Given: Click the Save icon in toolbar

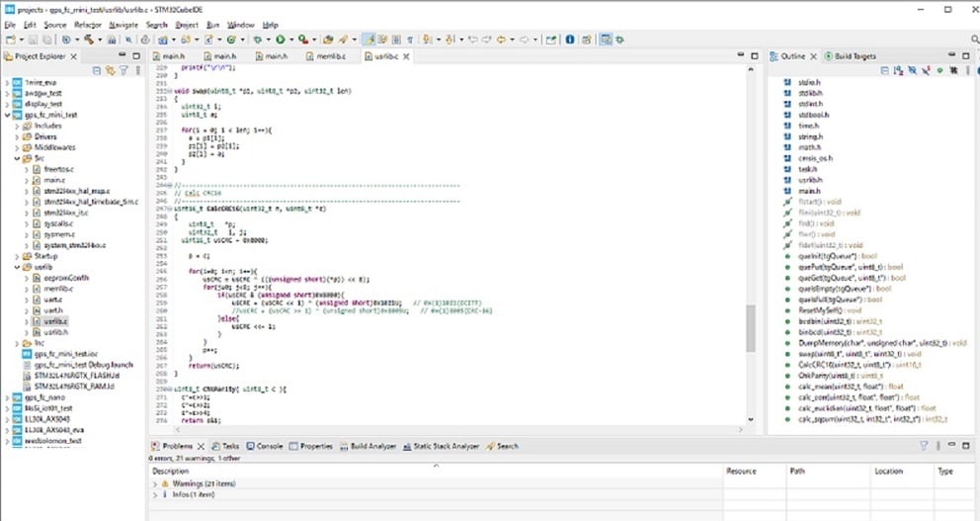Looking at the screenshot, I should [x=33, y=40].
